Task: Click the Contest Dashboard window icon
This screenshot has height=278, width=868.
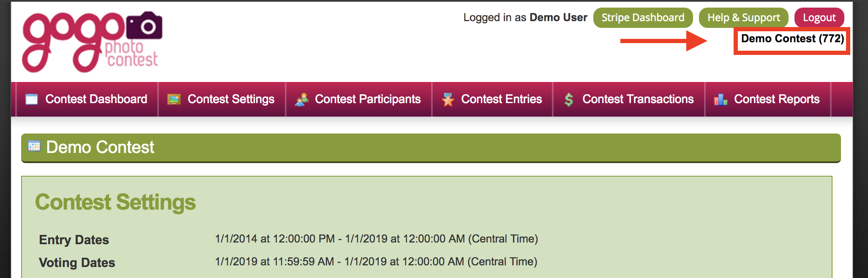Action: (32, 99)
